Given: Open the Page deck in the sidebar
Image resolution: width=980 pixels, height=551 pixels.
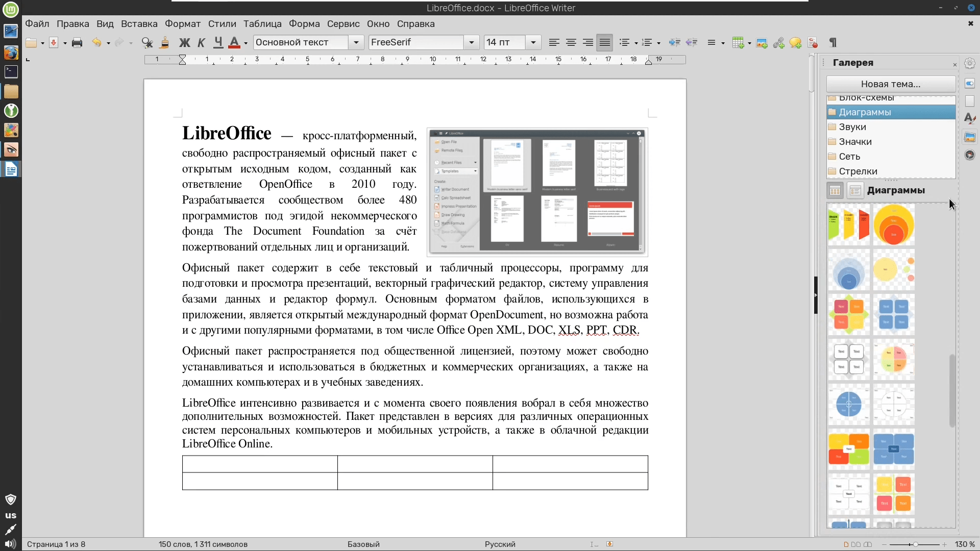Looking at the screenshot, I should click(x=970, y=101).
